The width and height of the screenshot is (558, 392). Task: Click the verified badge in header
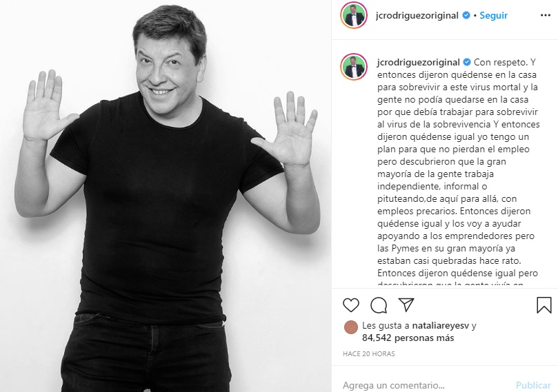(466, 15)
